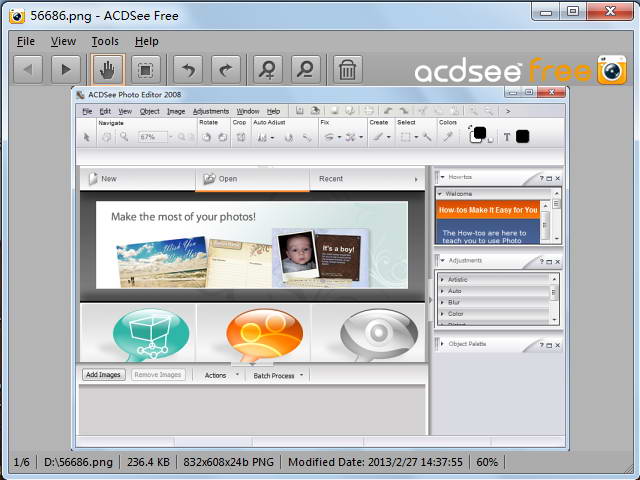
Task: Expand the Blur adjustments category
Action: tap(442, 302)
